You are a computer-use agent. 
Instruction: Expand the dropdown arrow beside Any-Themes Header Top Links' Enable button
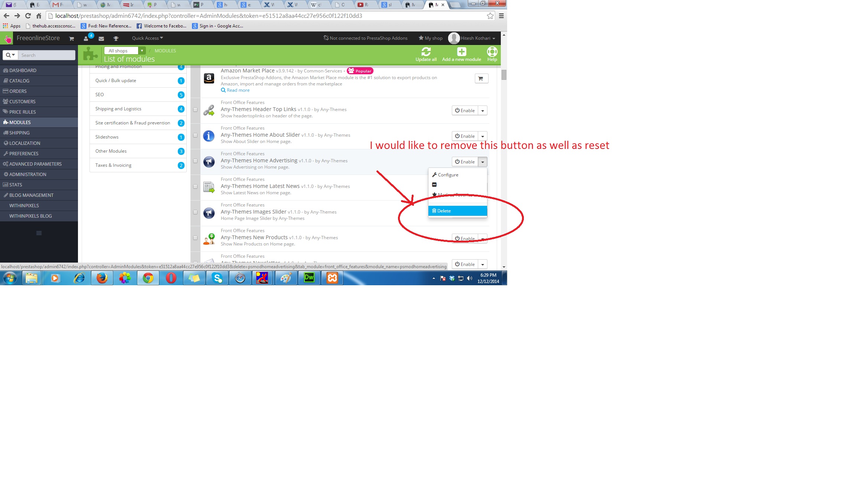point(482,111)
